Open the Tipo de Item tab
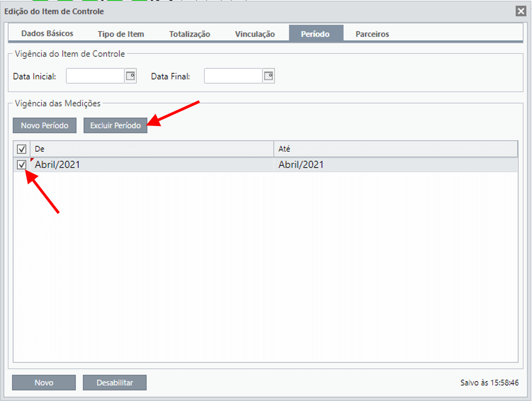Image resolution: width=532 pixels, height=401 pixels. 121,34
